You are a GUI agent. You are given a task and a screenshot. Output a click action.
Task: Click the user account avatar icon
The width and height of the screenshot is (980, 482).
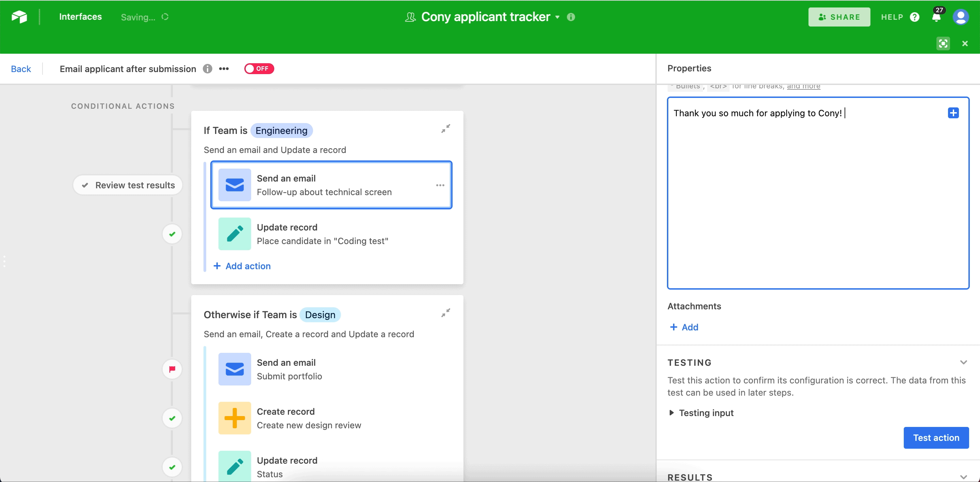(x=960, y=17)
